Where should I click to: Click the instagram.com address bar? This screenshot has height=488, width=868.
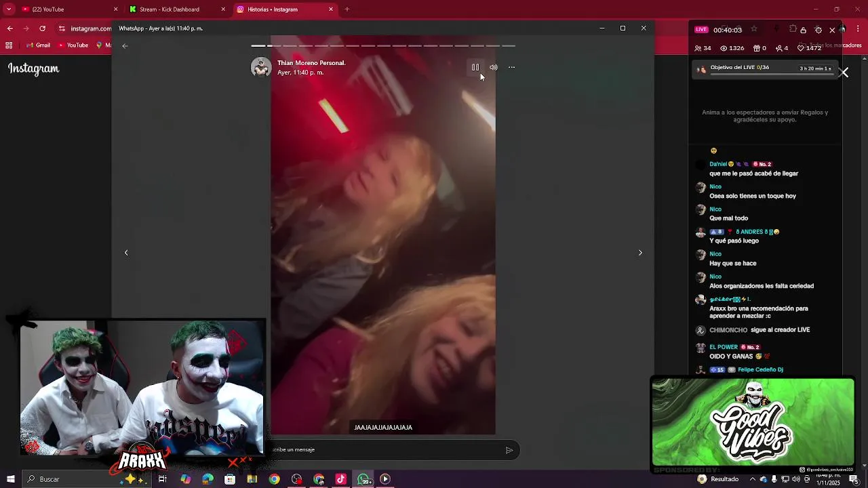click(x=91, y=28)
